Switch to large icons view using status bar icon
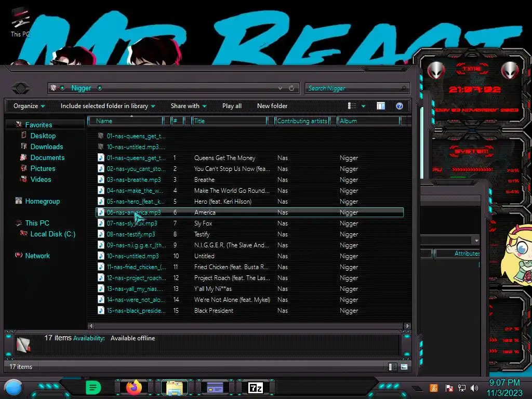Viewport: 532px width, 399px height. click(404, 367)
